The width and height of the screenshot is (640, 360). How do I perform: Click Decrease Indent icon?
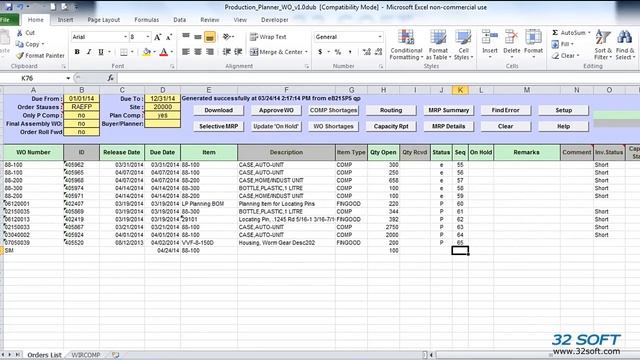tap(227, 52)
